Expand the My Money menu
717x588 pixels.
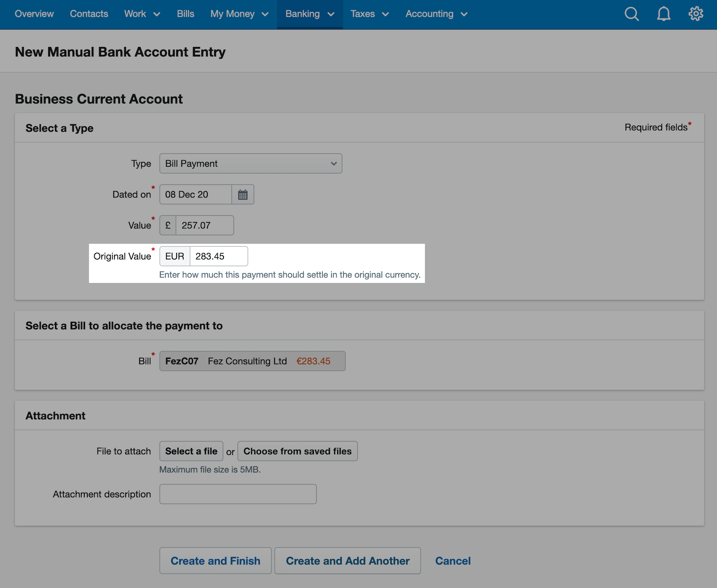pos(239,14)
